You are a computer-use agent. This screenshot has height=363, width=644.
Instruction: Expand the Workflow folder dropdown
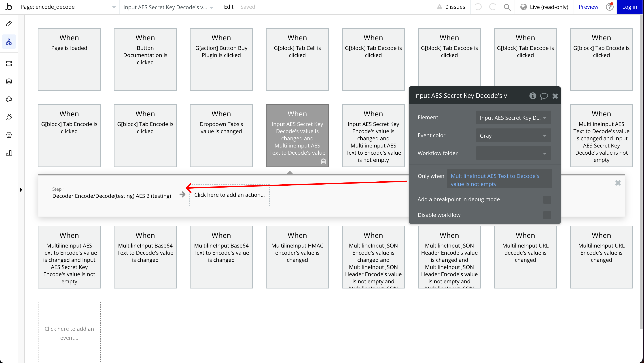514,153
